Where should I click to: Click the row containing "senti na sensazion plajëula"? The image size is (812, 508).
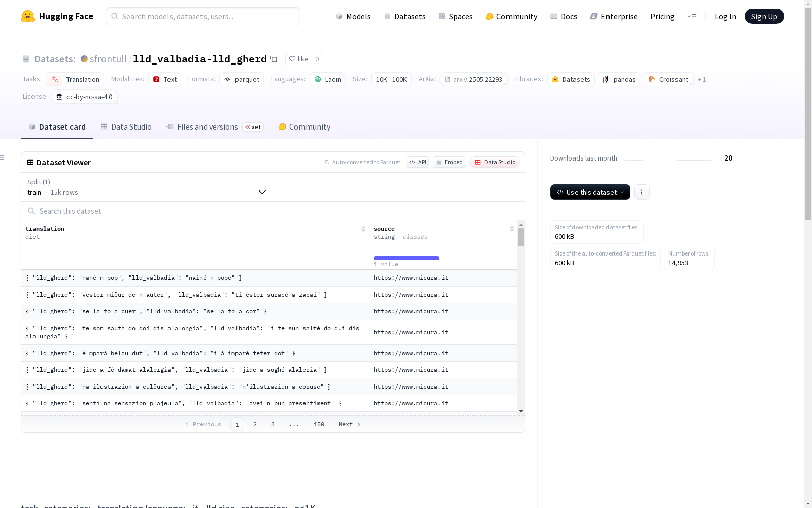pos(269,403)
